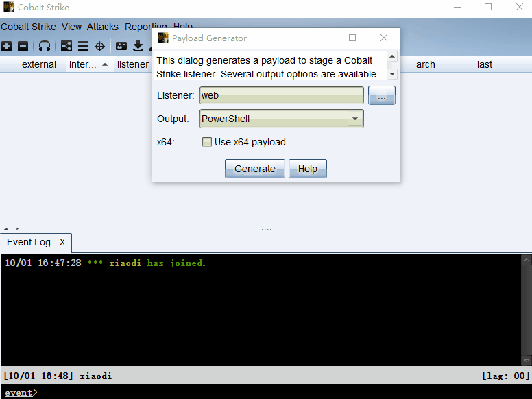This screenshot has height=399, width=532.
Task: Switch to pivot graph view icon
Action: coord(66,46)
